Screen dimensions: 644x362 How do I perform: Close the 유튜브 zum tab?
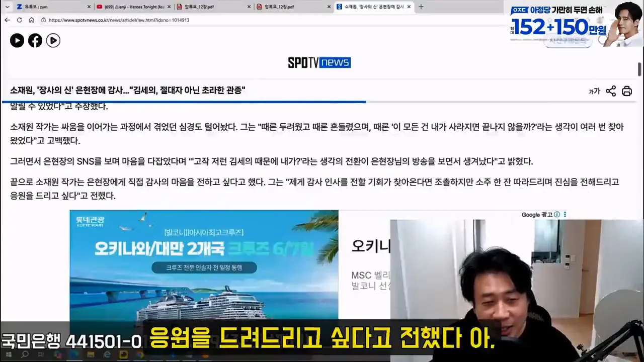89,7
